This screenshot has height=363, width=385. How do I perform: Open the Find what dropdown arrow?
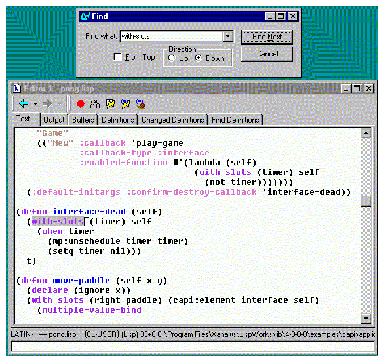pyautogui.click(x=228, y=36)
